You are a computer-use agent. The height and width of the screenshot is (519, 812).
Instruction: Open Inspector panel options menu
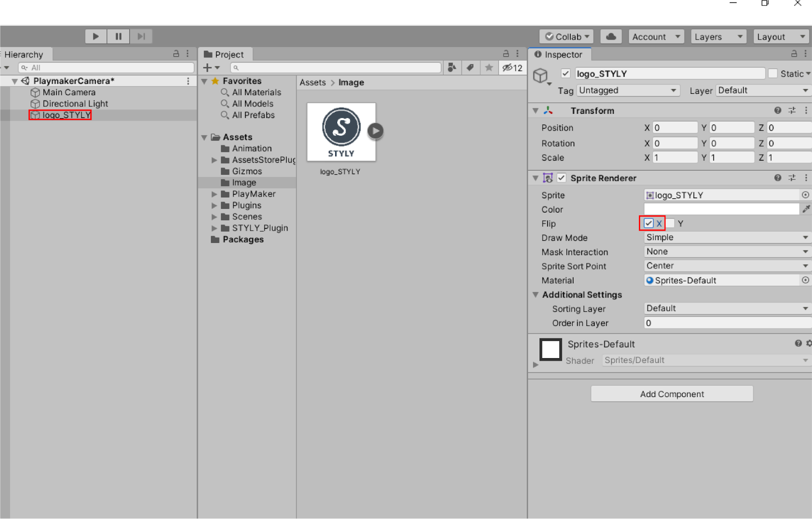806,54
